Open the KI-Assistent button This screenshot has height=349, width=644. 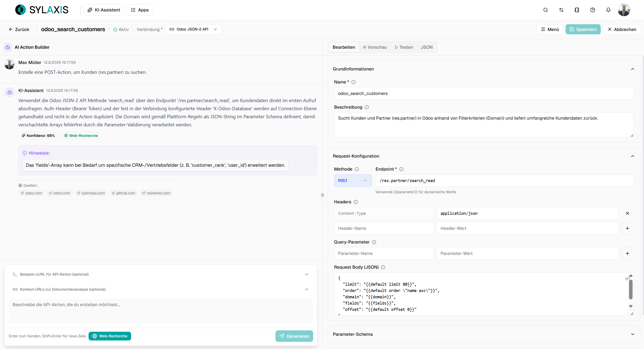[x=104, y=10]
